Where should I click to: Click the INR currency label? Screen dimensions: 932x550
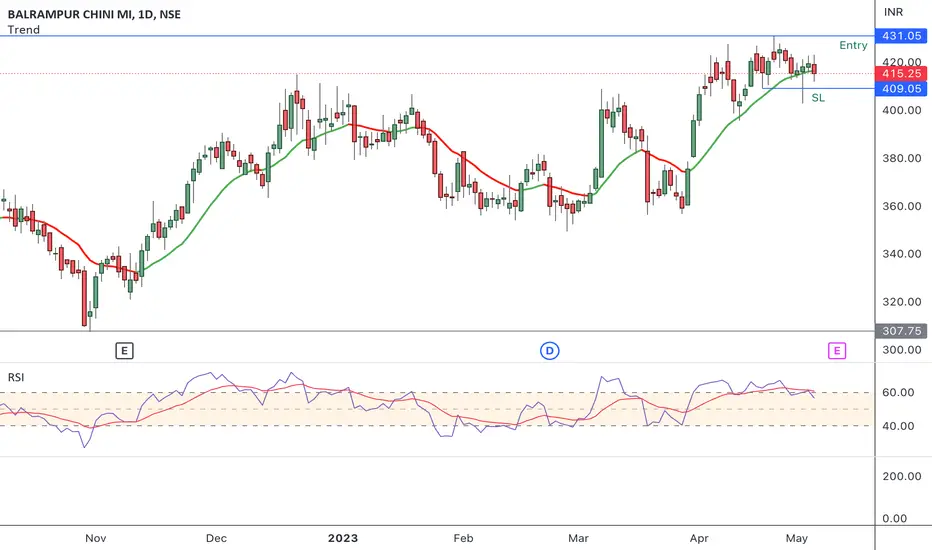(893, 12)
